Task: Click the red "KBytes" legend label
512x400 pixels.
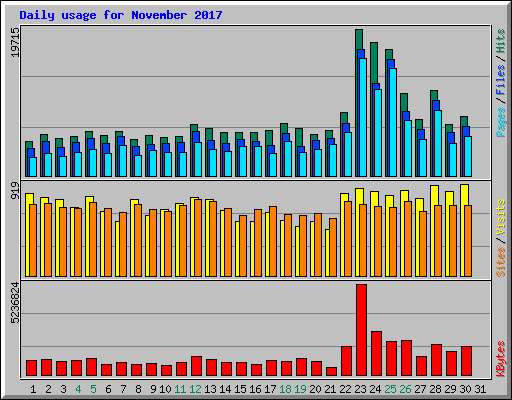Action: pyautogui.click(x=501, y=359)
